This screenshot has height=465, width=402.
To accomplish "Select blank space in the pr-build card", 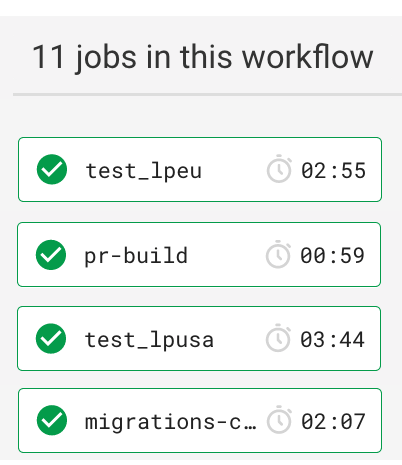I will 227,255.
